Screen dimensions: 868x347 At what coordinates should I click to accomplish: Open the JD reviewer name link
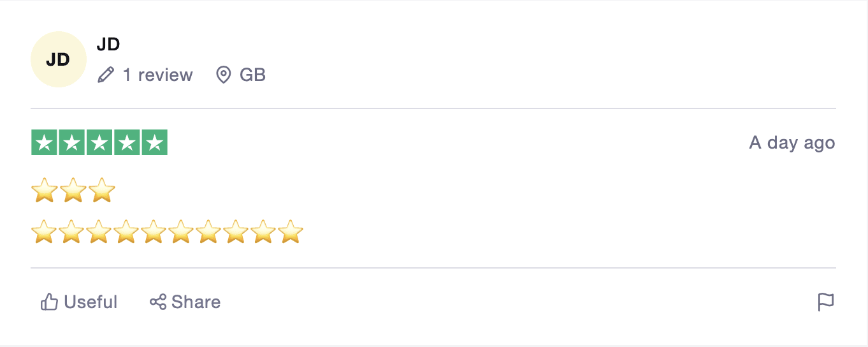tap(108, 45)
